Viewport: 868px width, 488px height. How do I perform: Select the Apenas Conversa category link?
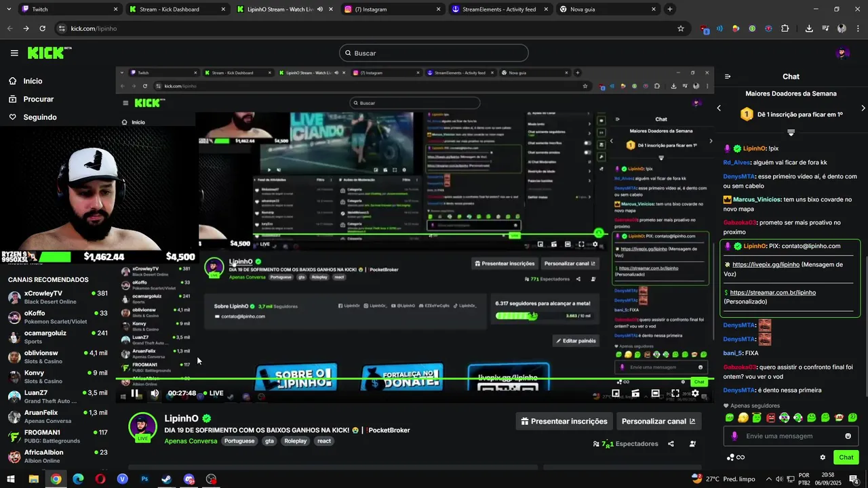tap(191, 441)
